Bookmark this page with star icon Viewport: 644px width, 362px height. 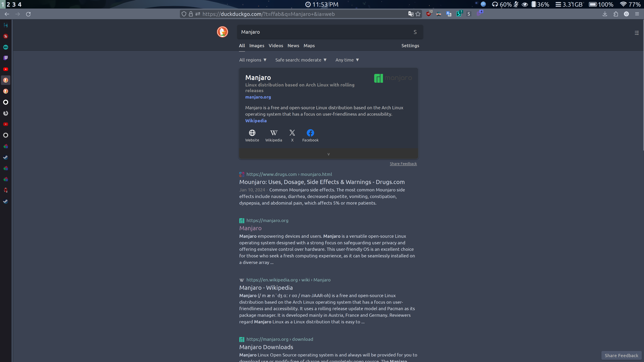coord(418,14)
